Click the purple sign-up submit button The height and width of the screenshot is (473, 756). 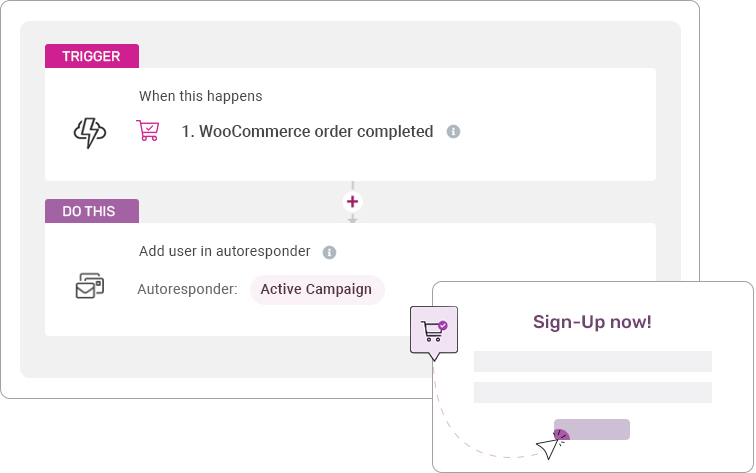pyautogui.click(x=592, y=429)
